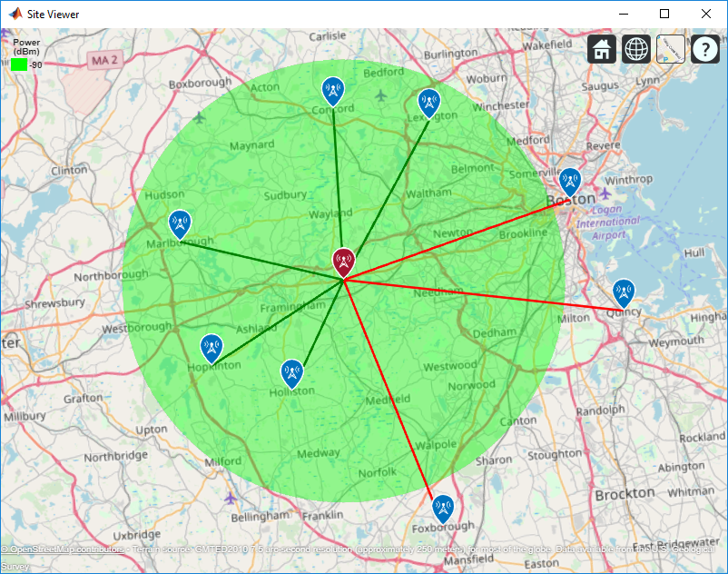Select the receiver marker at Concord

click(333, 91)
